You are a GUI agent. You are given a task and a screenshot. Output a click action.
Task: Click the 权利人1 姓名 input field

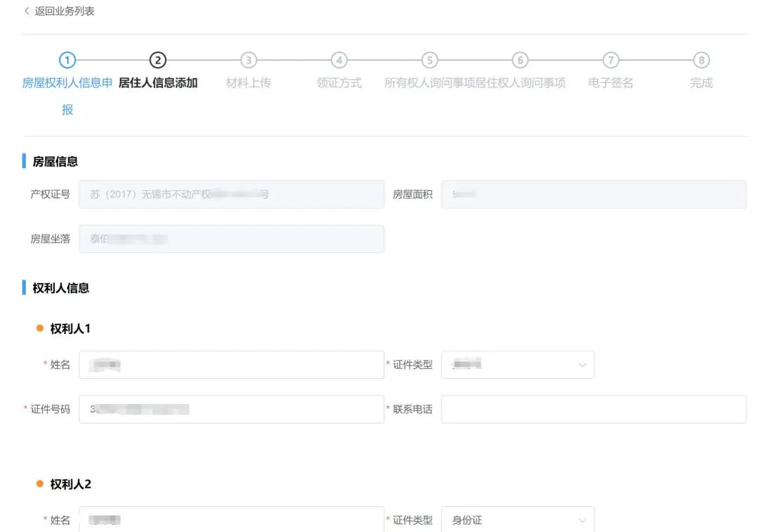(231, 365)
